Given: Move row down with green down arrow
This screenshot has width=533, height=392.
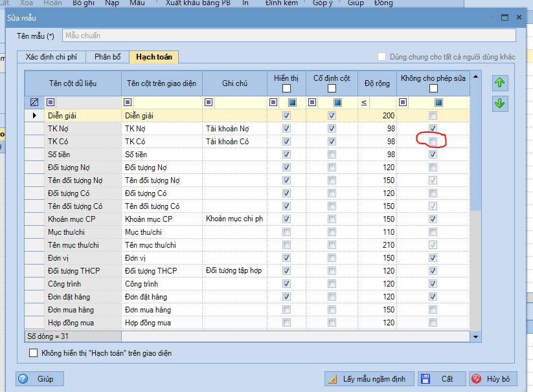Looking at the screenshot, I should tap(500, 103).
